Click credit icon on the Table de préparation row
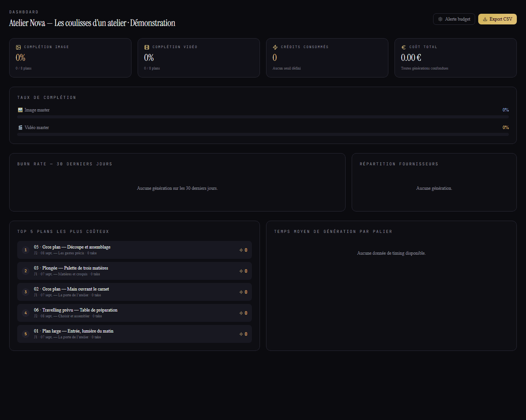526x420 pixels. 241,313
